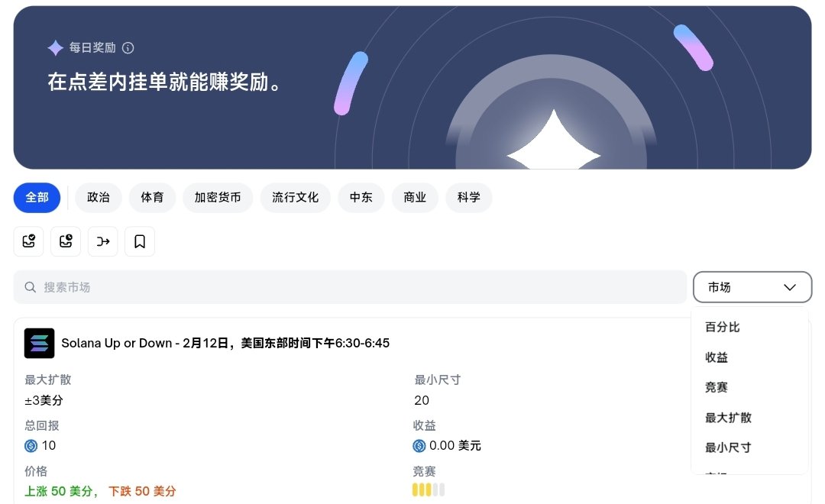Choose 最小尺寸 in the sort dropdown
825x504 pixels.
(728, 448)
